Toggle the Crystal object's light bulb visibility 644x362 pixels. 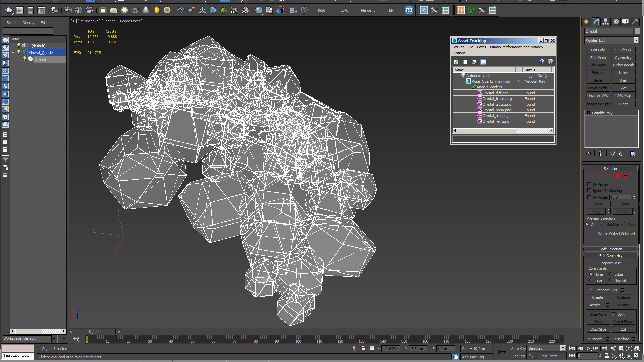pos(24,59)
